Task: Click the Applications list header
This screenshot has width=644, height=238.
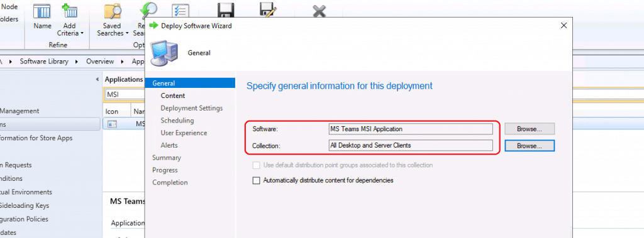Action: click(124, 79)
